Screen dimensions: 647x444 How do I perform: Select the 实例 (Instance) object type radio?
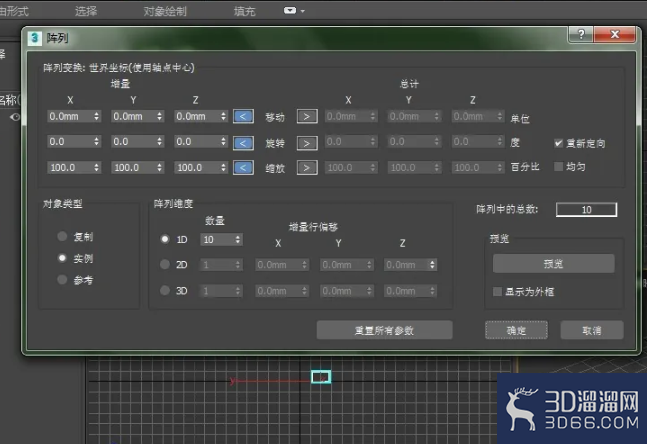(62, 258)
